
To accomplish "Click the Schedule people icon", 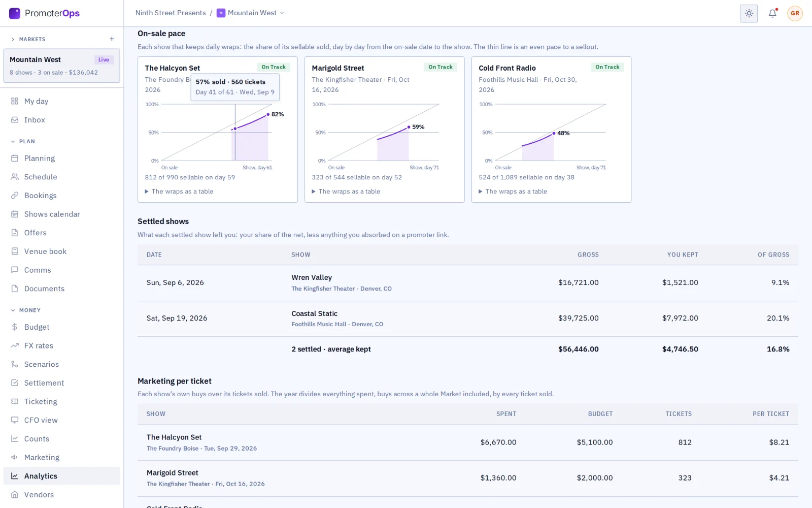I will (15, 177).
